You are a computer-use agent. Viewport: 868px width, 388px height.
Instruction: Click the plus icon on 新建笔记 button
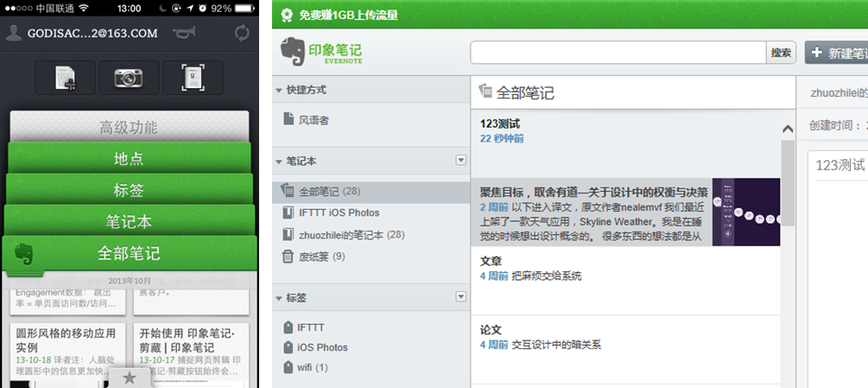816,53
